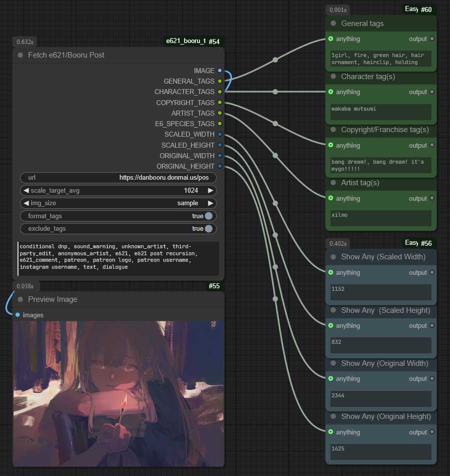Click the #55 badge on Preview Image

(214, 286)
